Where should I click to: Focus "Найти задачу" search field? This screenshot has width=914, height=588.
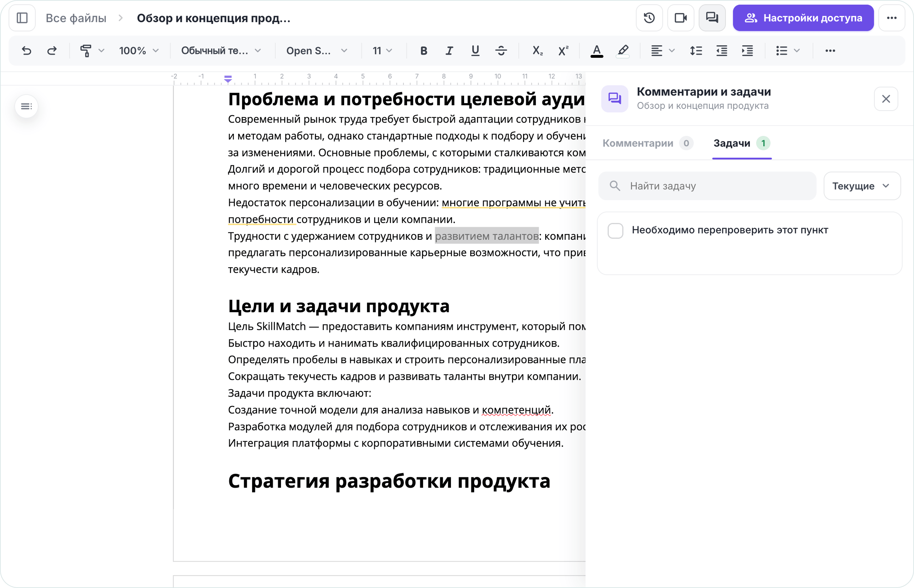707,186
